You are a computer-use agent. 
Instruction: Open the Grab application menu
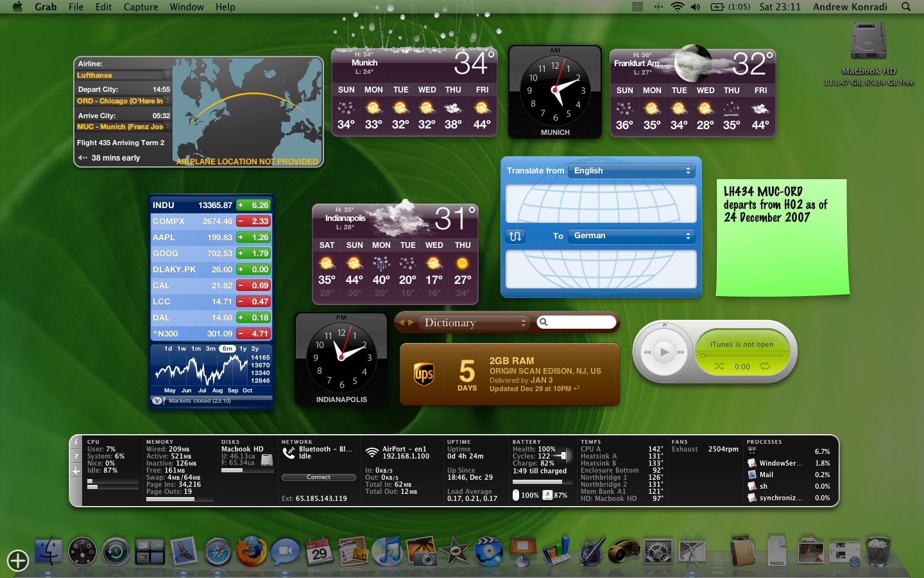pyautogui.click(x=46, y=6)
